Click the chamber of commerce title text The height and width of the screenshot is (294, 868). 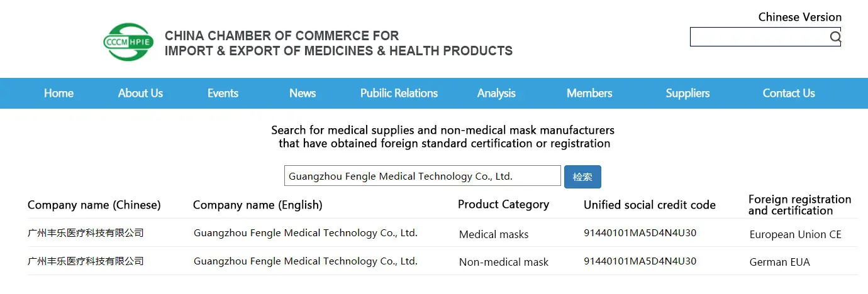pyautogui.click(x=338, y=43)
